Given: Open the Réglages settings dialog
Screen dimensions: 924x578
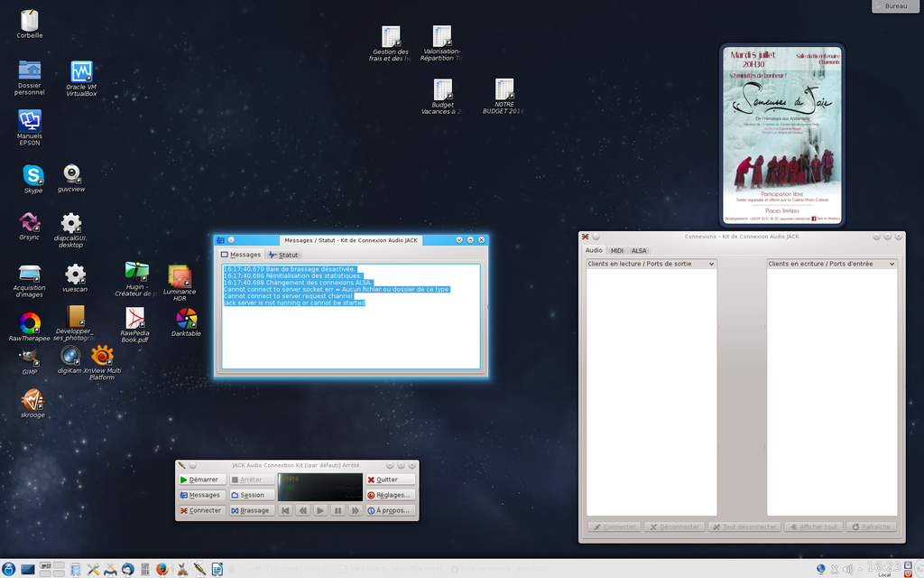Looking at the screenshot, I should tap(390, 495).
